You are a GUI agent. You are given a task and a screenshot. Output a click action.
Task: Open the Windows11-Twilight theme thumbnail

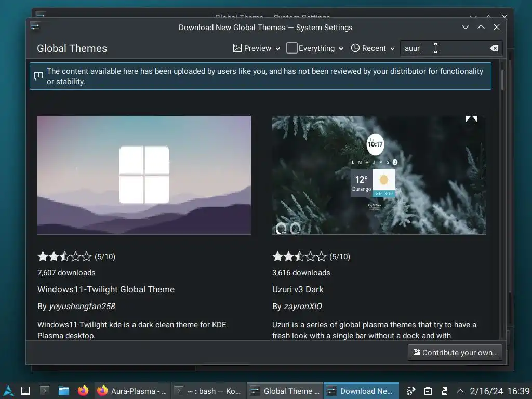coord(144,175)
